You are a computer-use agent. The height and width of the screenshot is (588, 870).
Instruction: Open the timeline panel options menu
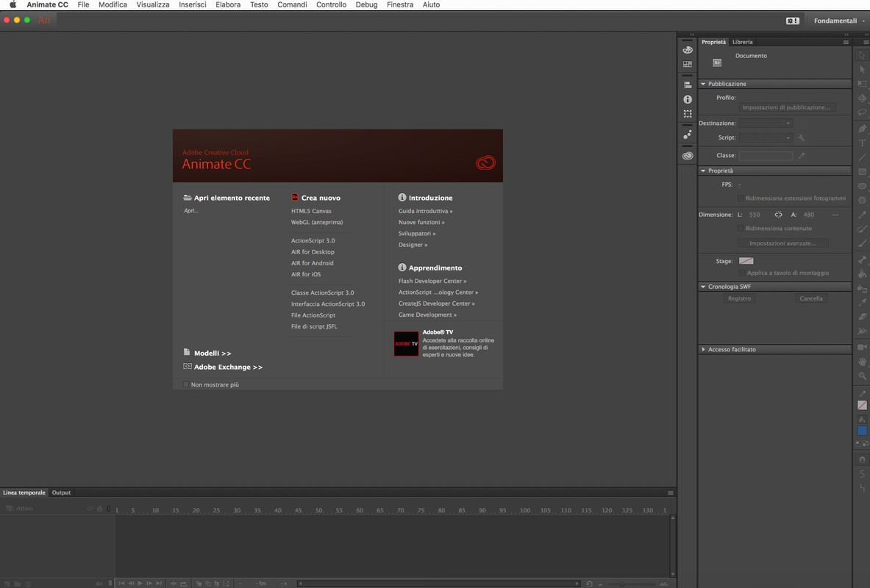pyautogui.click(x=670, y=492)
